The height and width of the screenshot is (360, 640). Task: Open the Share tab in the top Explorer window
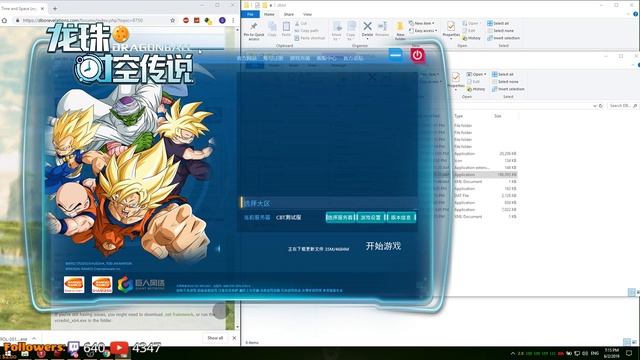pyautogui.click(x=289, y=14)
